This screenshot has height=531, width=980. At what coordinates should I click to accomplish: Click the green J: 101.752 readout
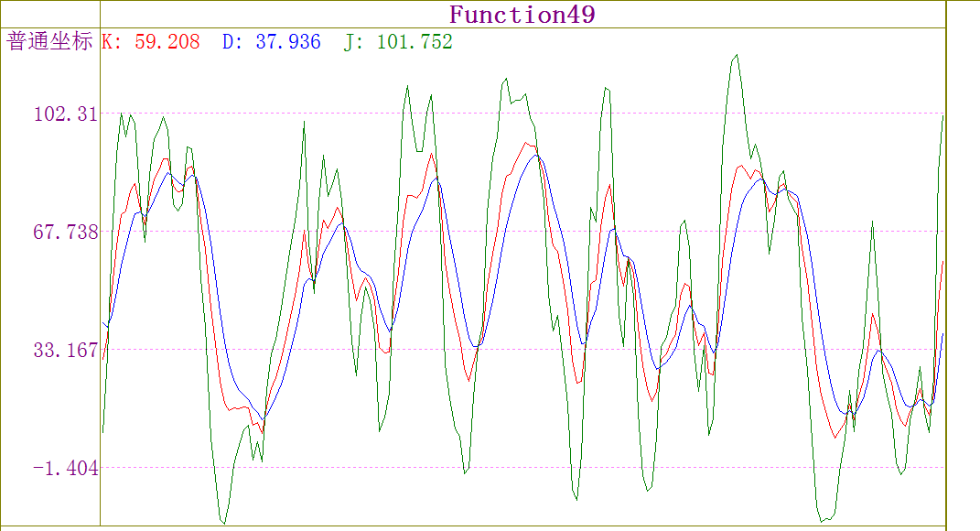398,42
